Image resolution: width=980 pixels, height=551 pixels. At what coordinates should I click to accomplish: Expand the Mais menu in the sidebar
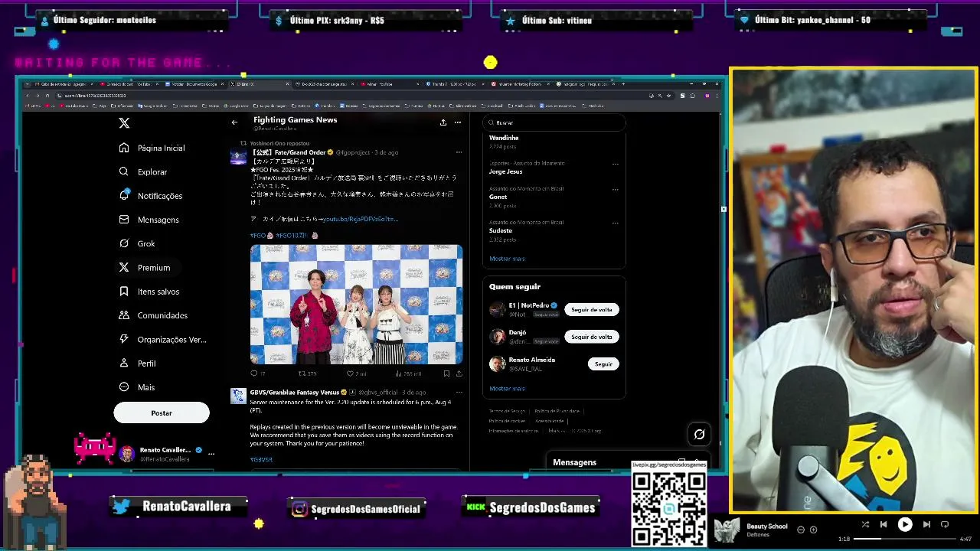(x=137, y=387)
